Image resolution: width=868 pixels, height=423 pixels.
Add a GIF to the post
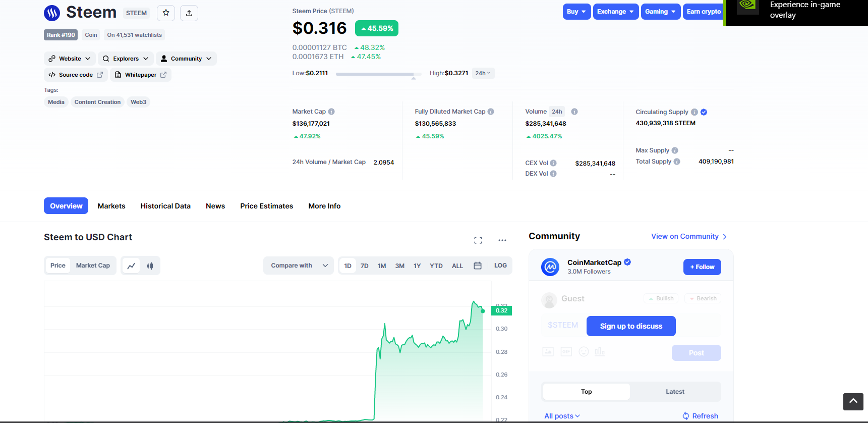566,352
